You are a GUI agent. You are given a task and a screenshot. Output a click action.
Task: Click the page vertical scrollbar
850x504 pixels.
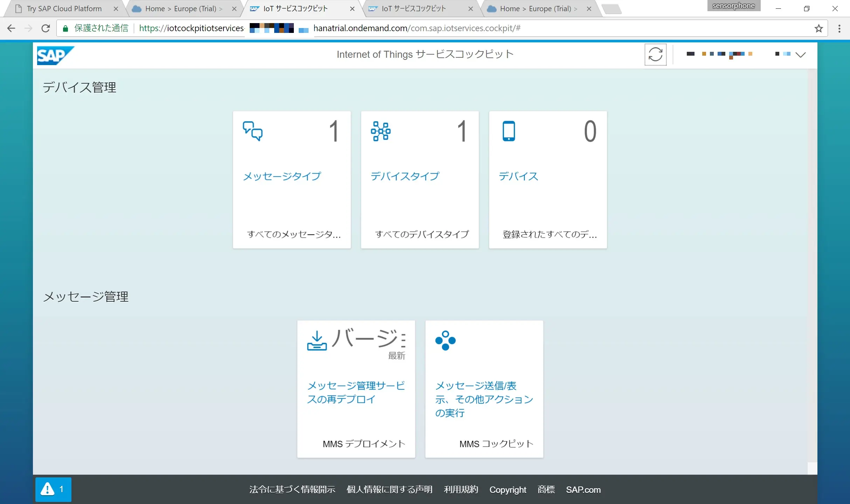[812, 271]
